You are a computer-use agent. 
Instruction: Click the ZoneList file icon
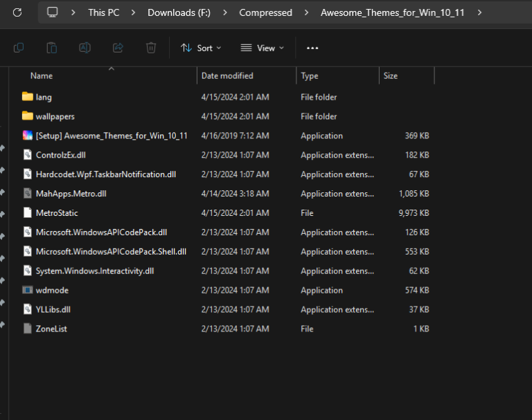pyautogui.click(x=28, y=329)
